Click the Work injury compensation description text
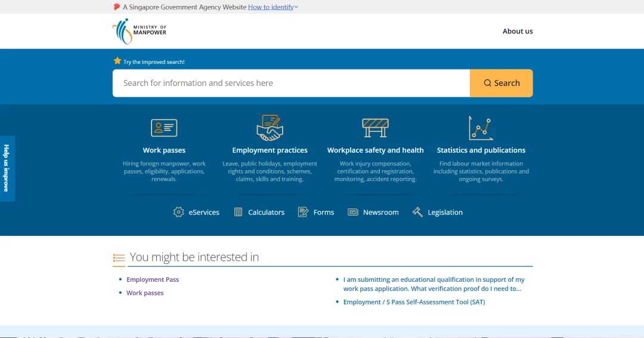 click(376, 171)
